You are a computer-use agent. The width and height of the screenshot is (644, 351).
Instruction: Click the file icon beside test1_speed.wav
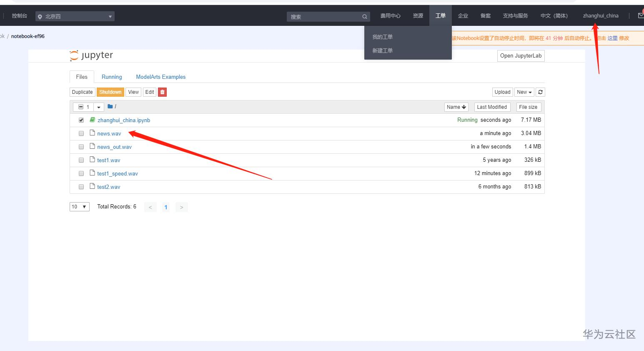point(93,173)
